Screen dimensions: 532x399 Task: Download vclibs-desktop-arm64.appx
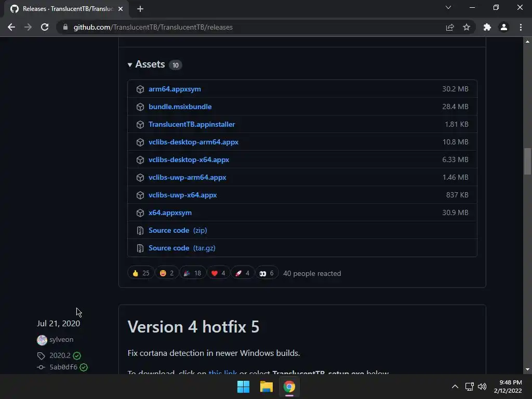coord(193,142)
